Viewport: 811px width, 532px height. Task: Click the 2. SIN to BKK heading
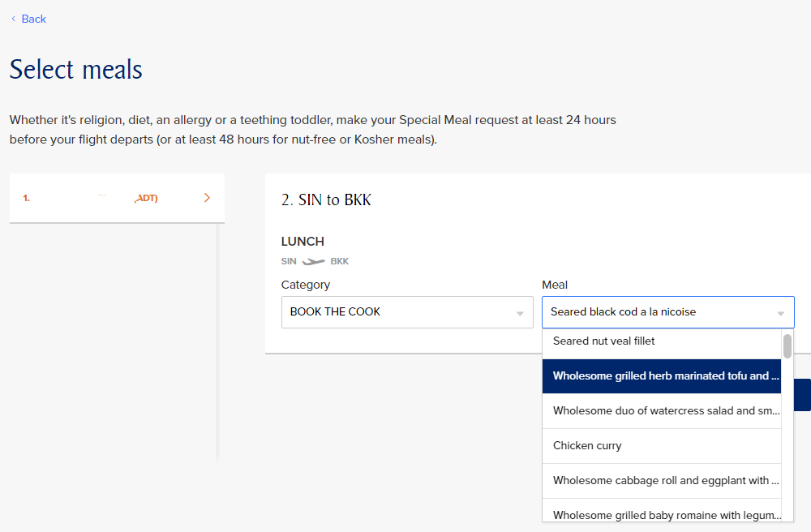point(326,200)
